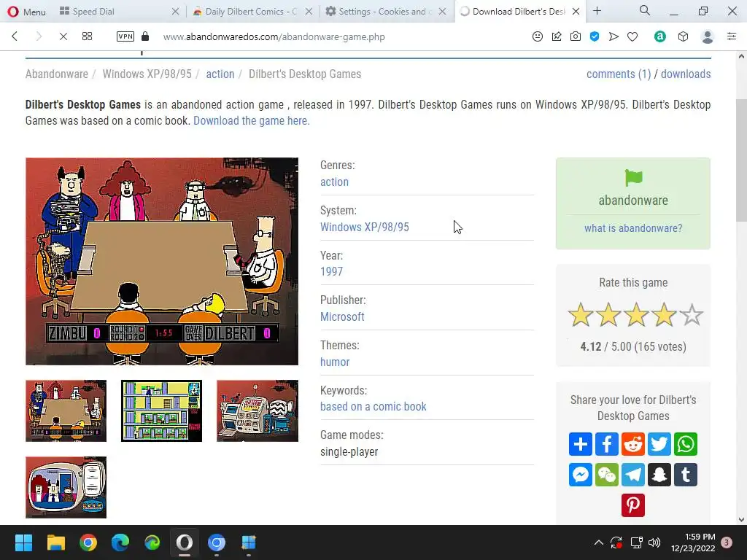Go back to the previous page
Screen dimensions: 747x560
tap(15, 36)
